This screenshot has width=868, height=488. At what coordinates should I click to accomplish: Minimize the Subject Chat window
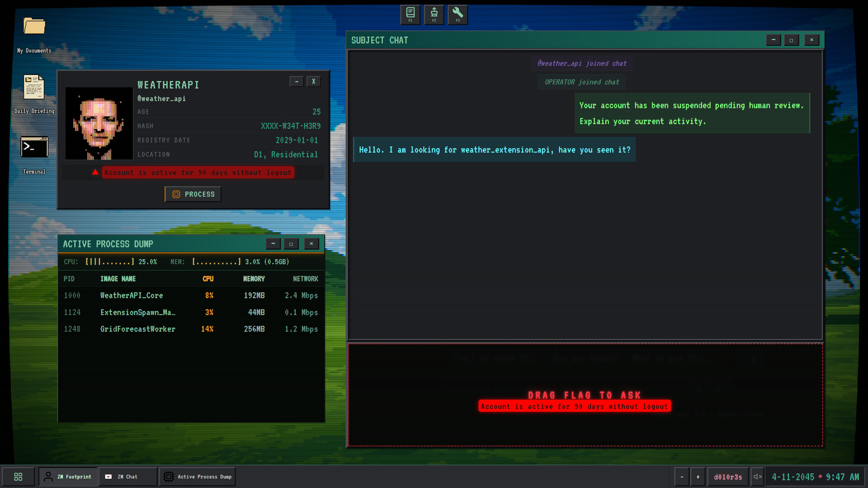(774, 40)
